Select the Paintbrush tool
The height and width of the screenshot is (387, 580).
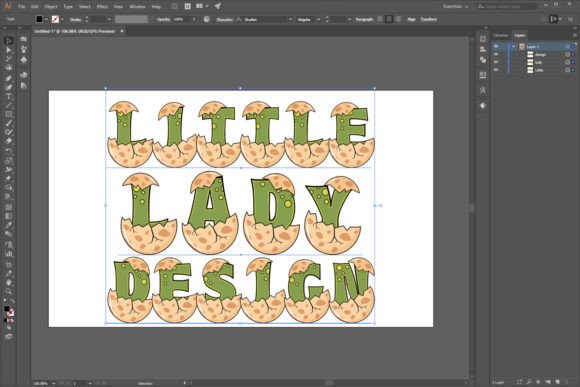pyautogui.click(x=9, y=124)
